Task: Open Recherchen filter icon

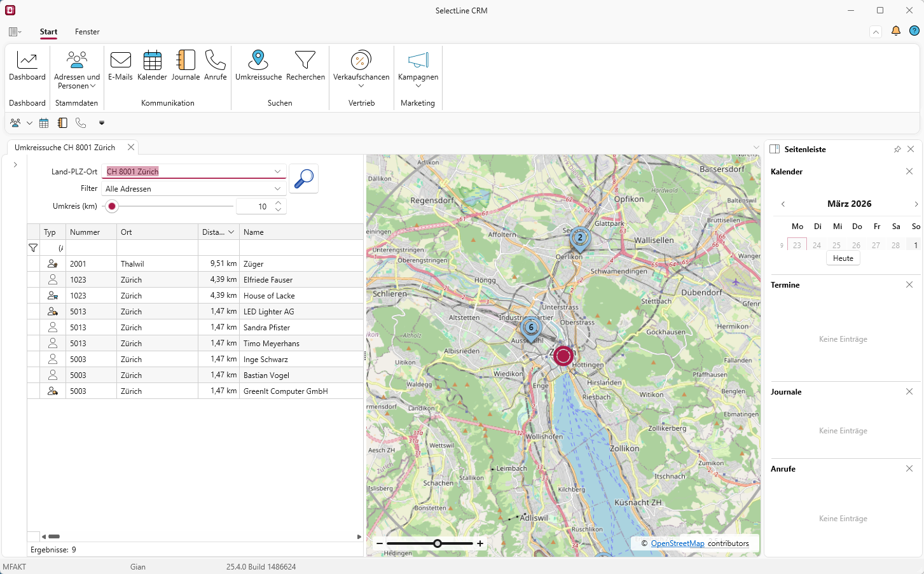Action: pyautogui.click(x=305, y=66)
